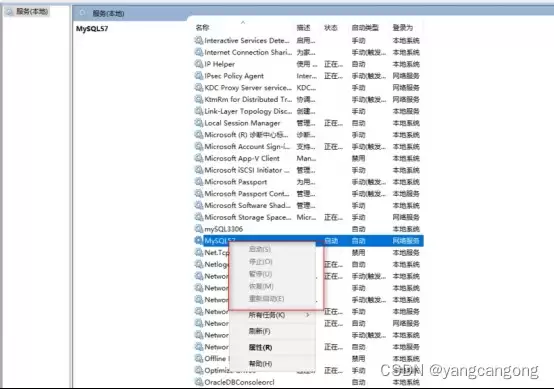This screenshot has width=554, height=389.
Task: Click 禁用 startup type in the Net.Tcp row
Action: click(358, 253)
